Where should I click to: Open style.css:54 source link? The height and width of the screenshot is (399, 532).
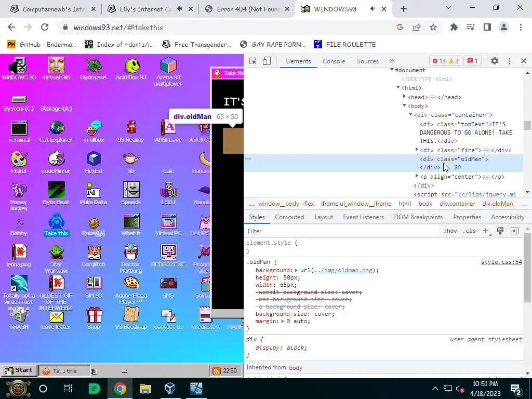pos(501,262)
